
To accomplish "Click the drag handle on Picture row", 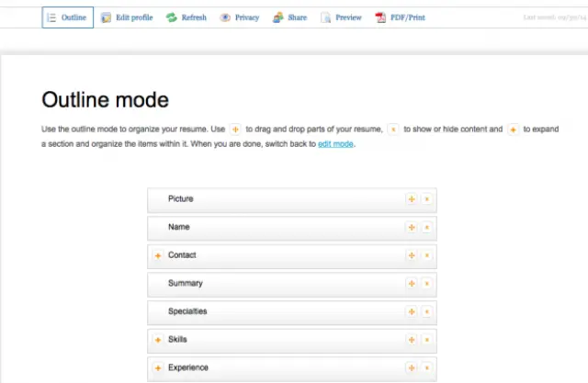I will coord(412,199).
